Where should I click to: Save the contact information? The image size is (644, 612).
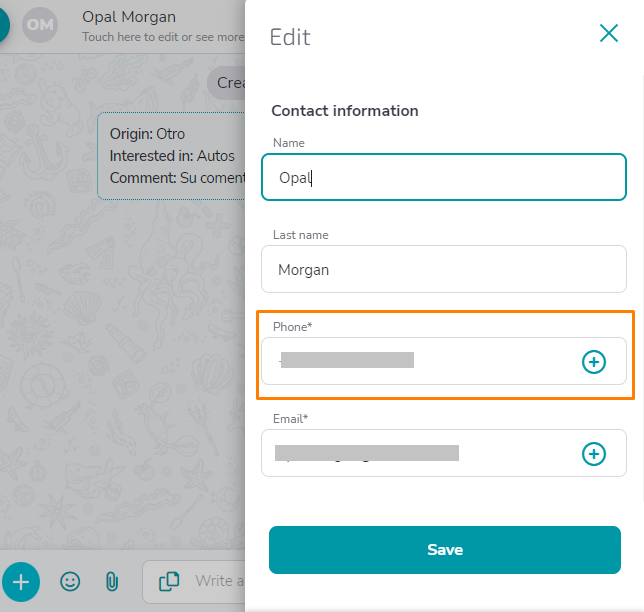coord(445,550)
